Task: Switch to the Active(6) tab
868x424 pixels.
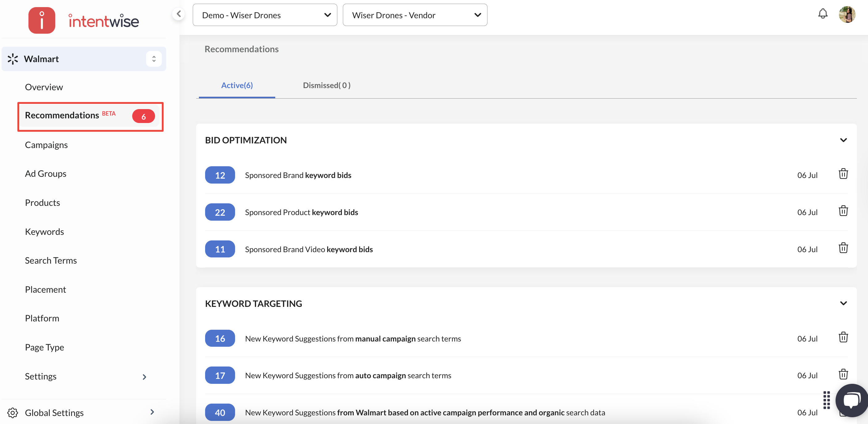Action: pos(237,85)
